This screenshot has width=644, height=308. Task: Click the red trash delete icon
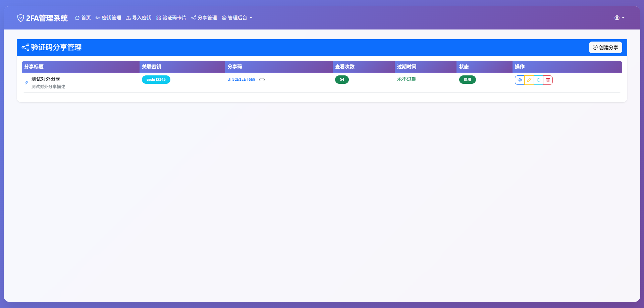click(x=548, y=80)
